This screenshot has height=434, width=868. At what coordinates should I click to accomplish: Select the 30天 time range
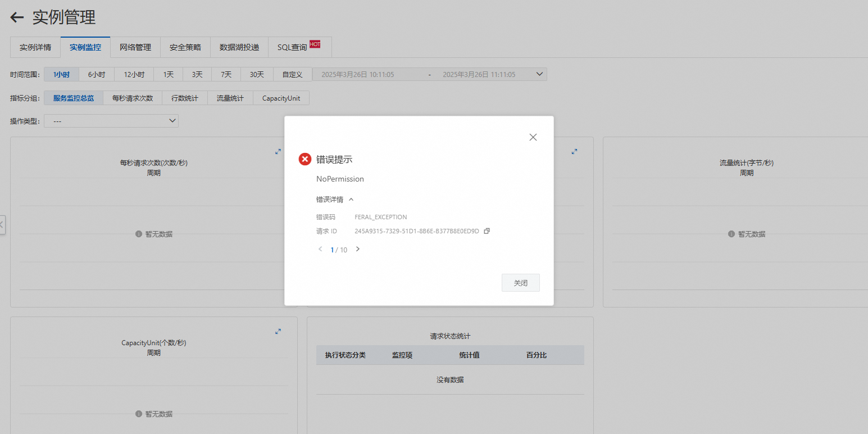257,74
